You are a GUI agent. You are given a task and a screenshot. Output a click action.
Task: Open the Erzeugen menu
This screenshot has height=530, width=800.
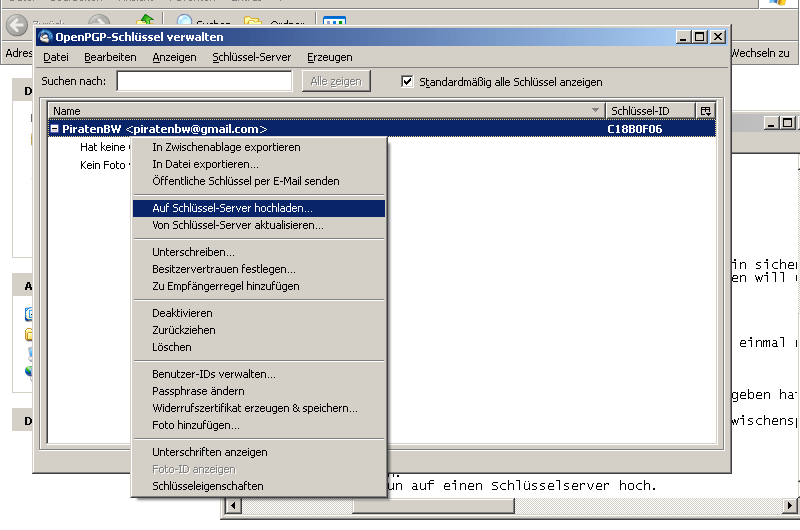pos(330,57)
